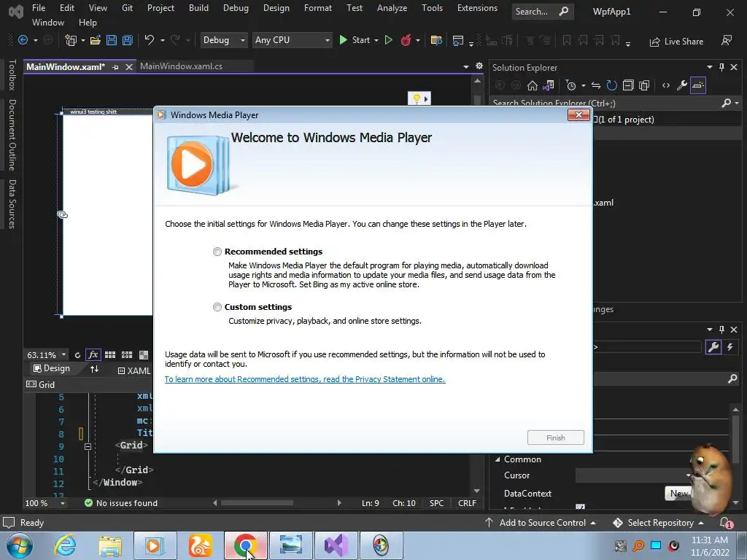
Task: Switch to the MainWindow.xaml.cs tab
Action: pos(181,66)
